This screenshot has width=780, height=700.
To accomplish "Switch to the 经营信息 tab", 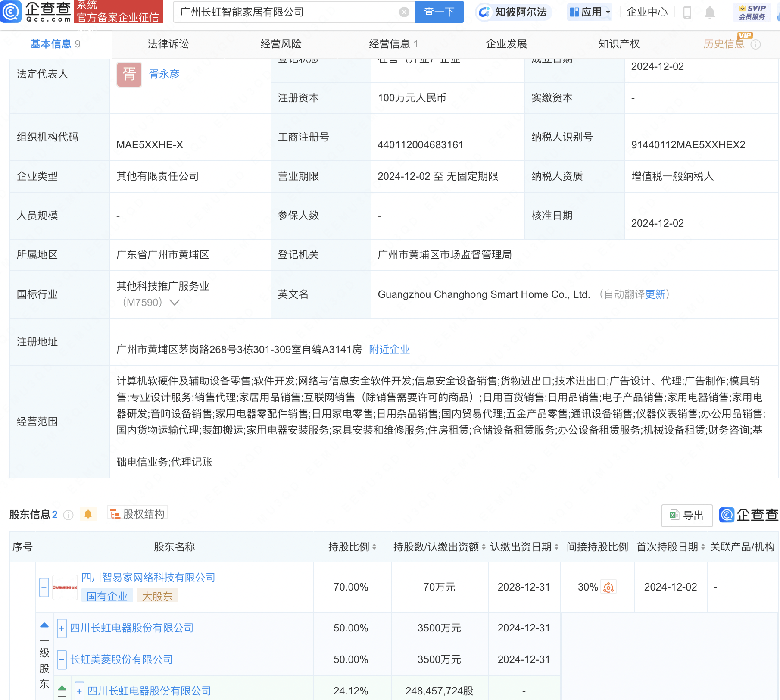I will point(393,44).
